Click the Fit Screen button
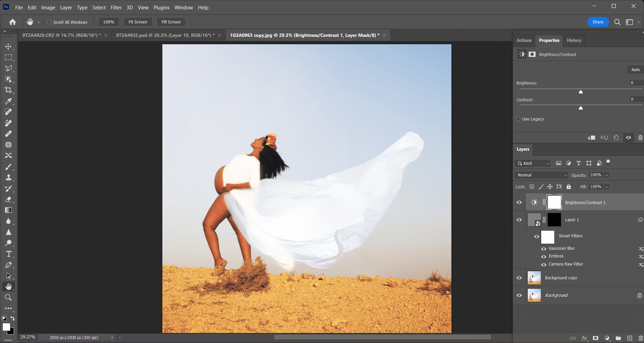The width and height of the screenshot is (644, 343). tap(138, 22)
